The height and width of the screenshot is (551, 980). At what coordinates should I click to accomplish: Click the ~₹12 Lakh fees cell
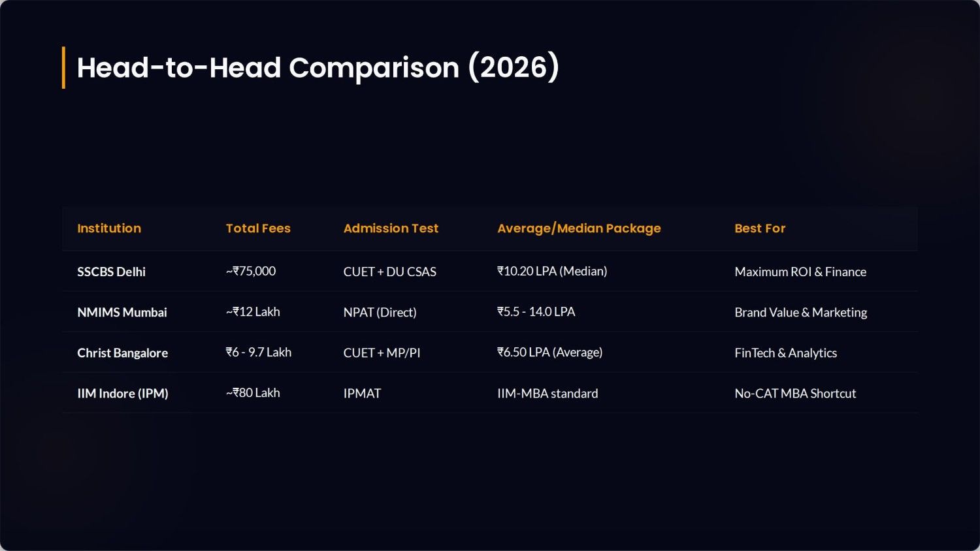click(x=253, y=311)
